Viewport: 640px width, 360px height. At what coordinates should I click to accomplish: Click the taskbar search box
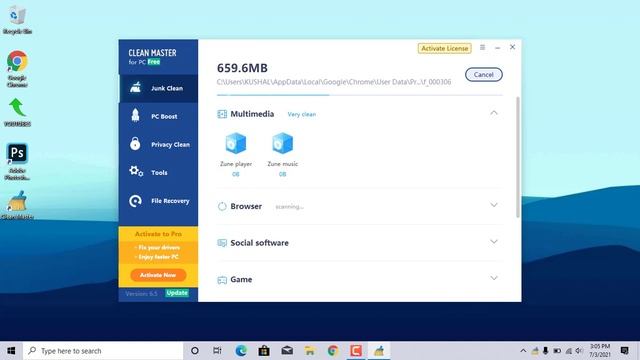coord(103,351)
